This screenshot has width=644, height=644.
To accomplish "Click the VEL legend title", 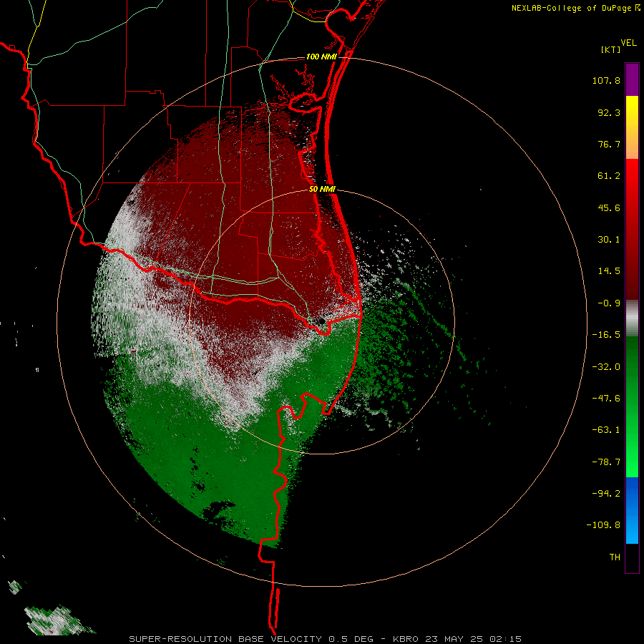I will point(628,43).
